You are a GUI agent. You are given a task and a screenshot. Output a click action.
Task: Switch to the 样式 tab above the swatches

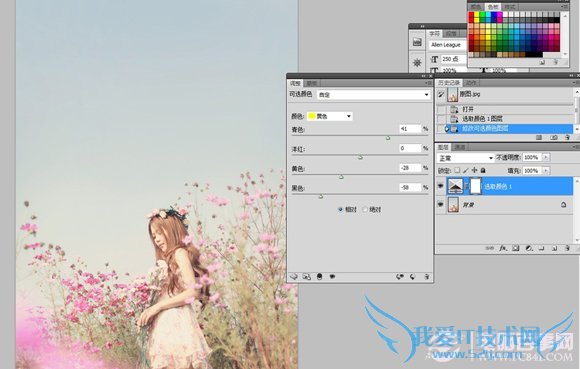(x=509, y=7)
